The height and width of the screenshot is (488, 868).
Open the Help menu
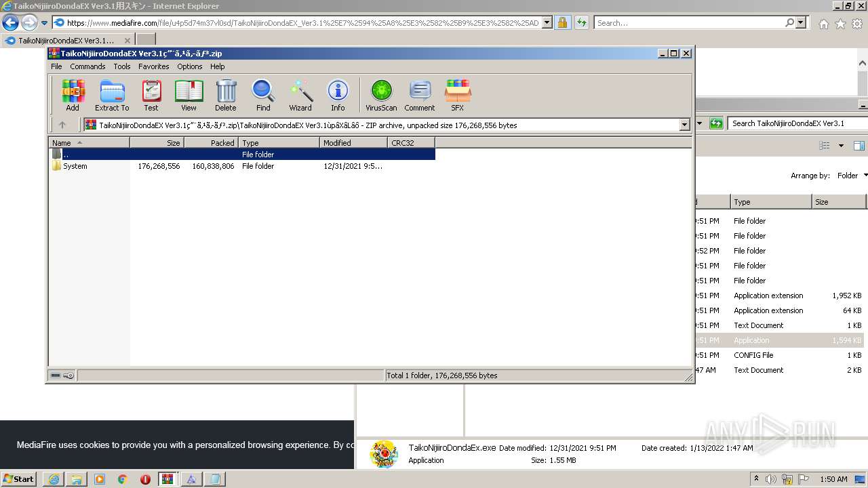tap(217, 66)
